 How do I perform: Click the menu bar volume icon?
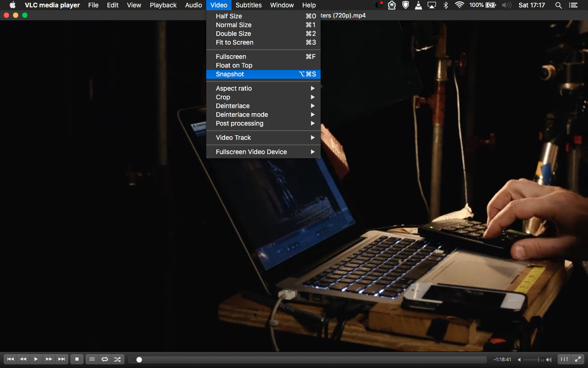[506, 5]
